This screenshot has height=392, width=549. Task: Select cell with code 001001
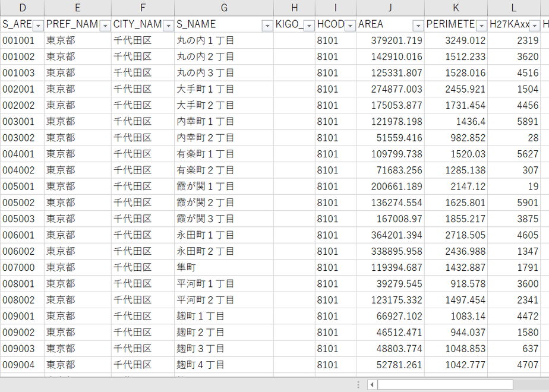point(22,40)
